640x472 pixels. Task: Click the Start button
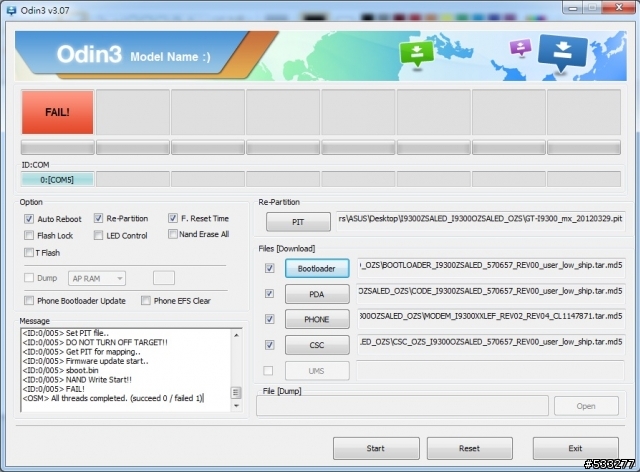[376, 448]
